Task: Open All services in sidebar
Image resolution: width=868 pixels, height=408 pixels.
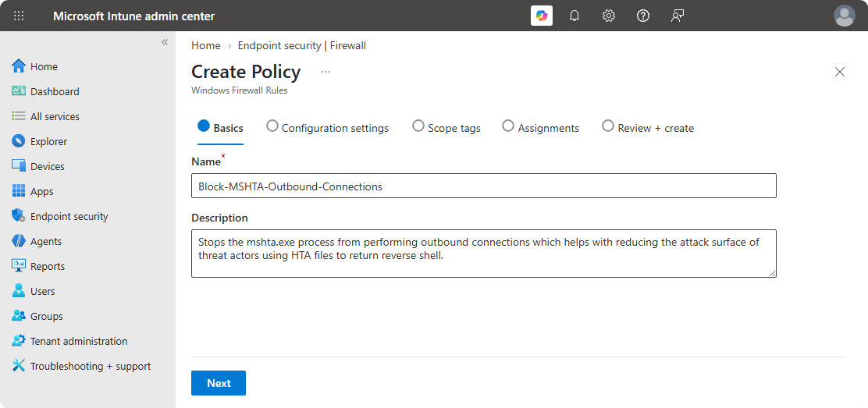Action: click(x=55, y=116)
